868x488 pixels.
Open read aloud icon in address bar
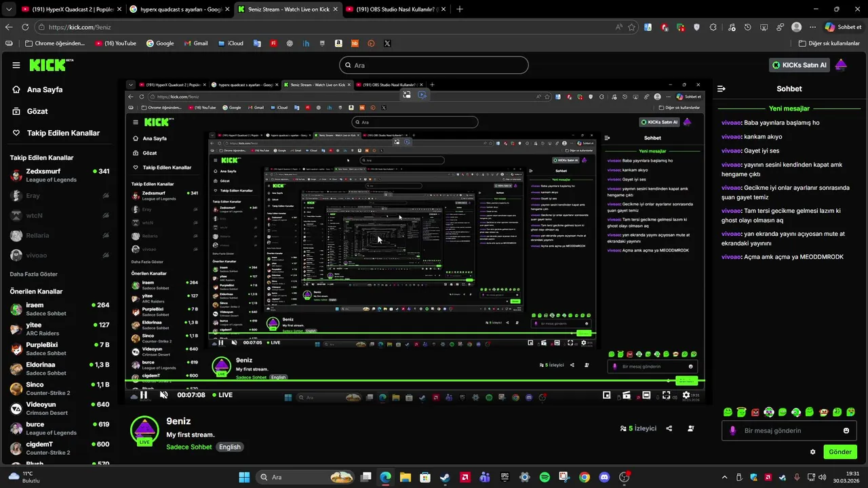click(x=618, y=27)
